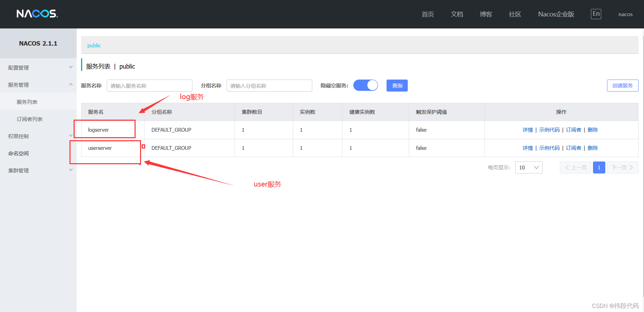Open 博客 in top navigation

(486, 14)
